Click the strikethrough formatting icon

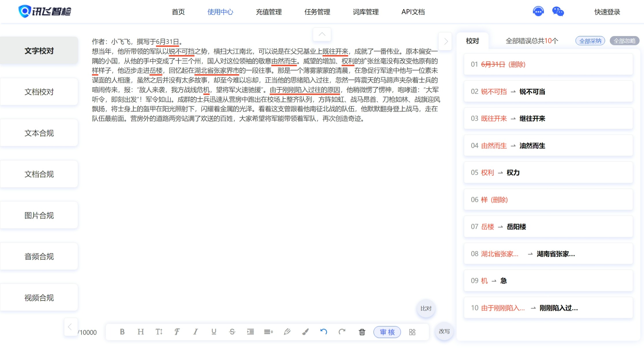click(x=232, y=332)
